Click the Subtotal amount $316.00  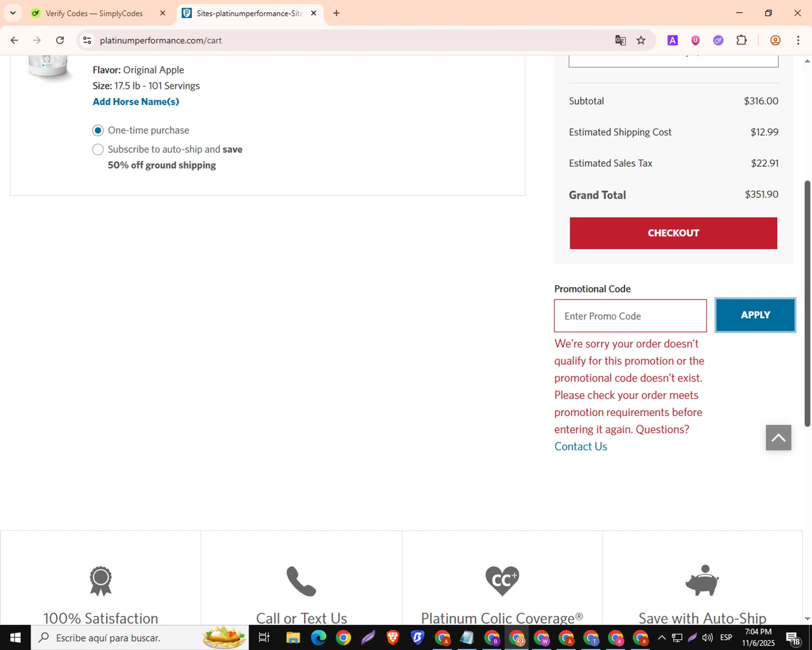pos(761,101)
